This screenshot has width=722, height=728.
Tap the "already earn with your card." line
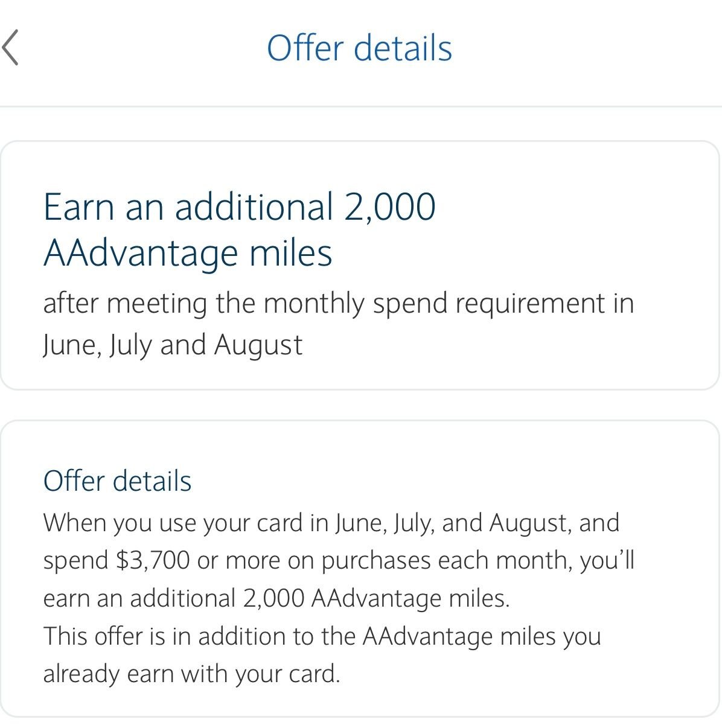191,674
